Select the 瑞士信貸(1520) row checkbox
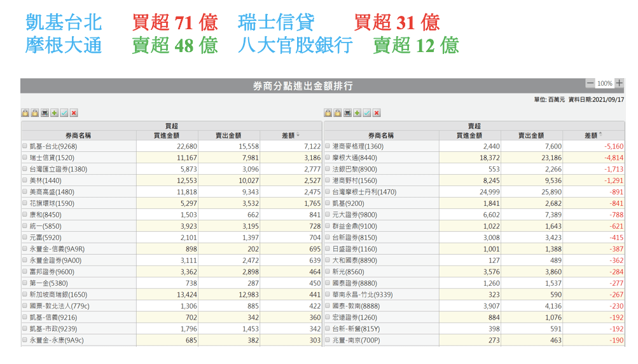The image size is (638, 364). [25, 158]
